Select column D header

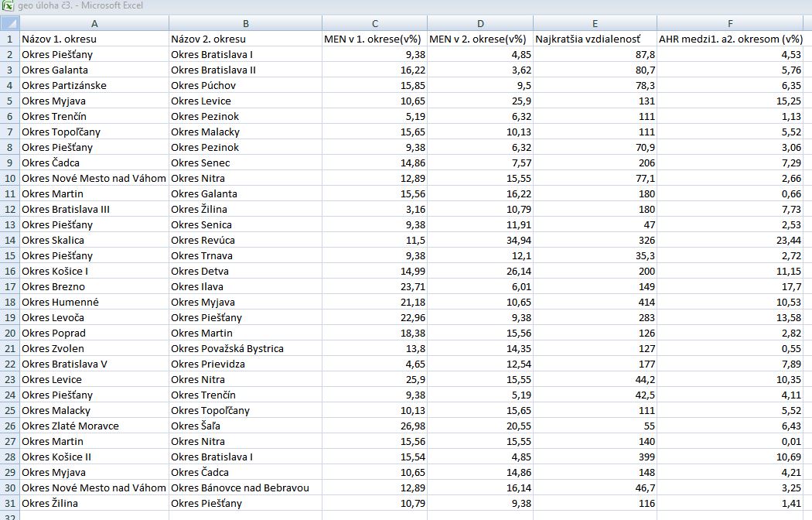tap(480, 23)
